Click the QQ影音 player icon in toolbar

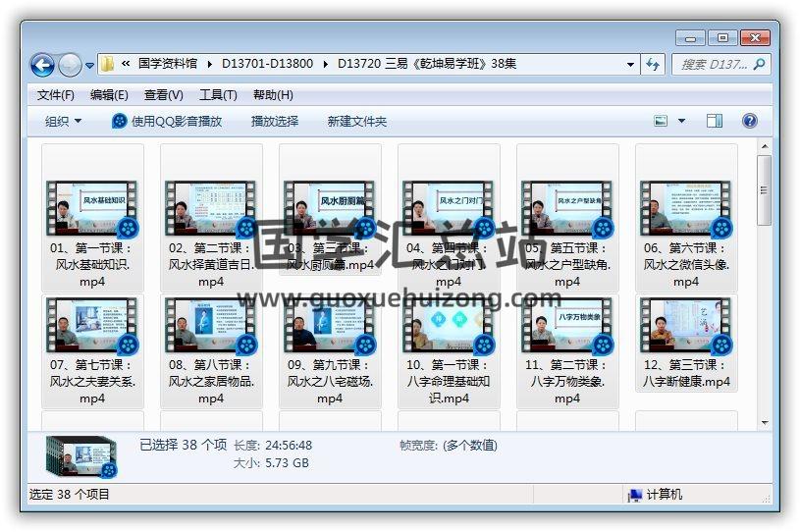(x=120, y=121)
